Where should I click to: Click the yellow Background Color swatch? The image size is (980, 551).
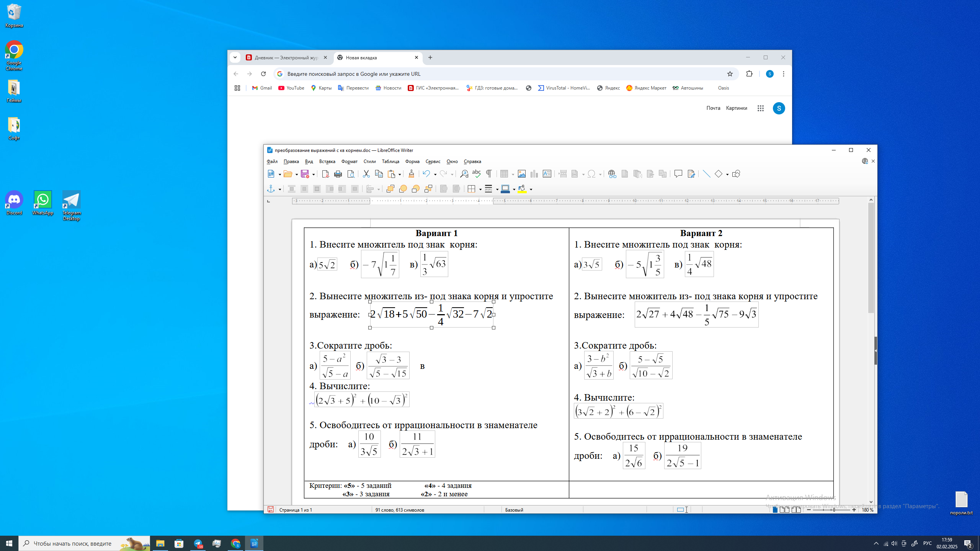tap(522, 189)
